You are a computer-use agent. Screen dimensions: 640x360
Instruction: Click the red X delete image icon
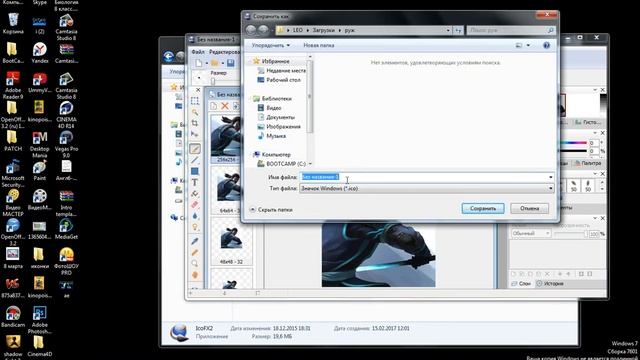[225, 106]
